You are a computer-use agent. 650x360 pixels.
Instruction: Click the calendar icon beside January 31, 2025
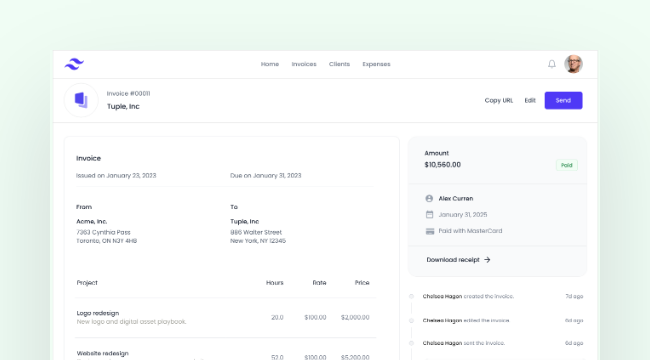click(x=429, y=214)
